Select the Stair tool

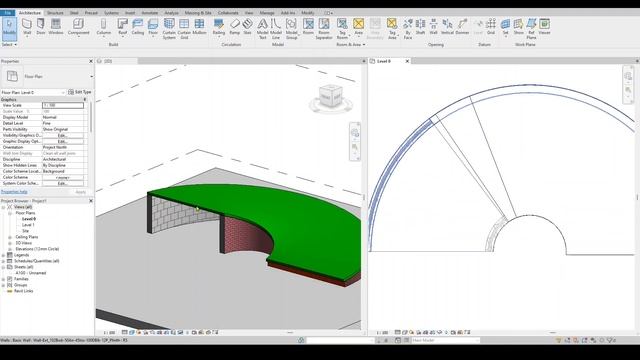point(247,27)
